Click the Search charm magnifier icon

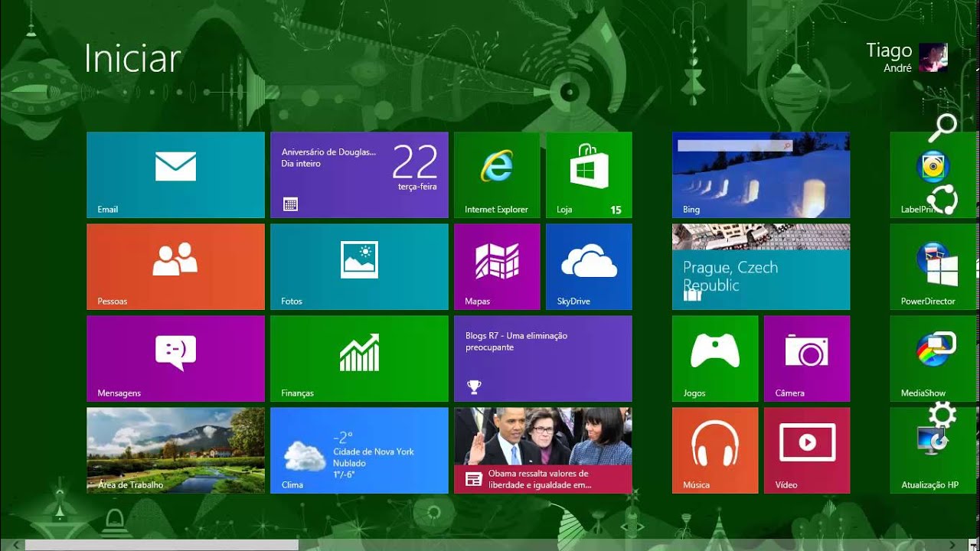[x=942, y=128]
